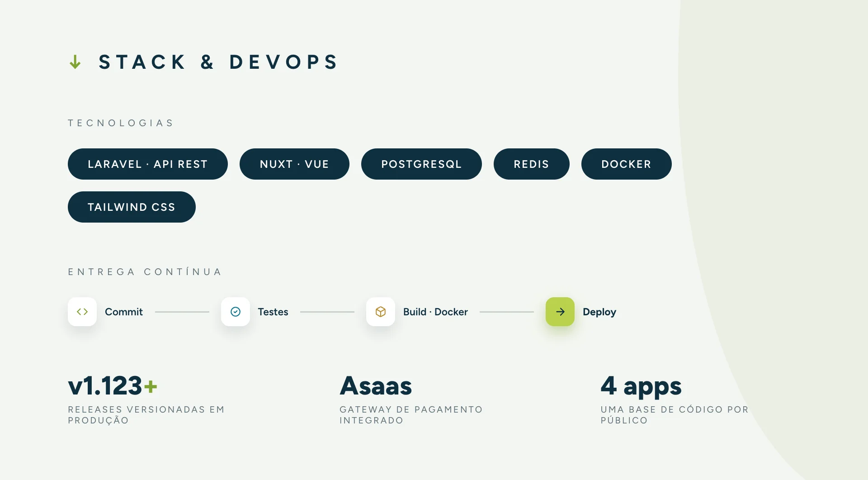The image size is (868, 480).
Task: Select the Nuxt · Vue pill
Action: 294,164
